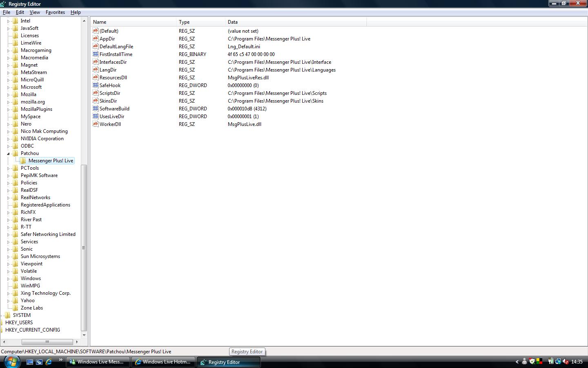Select the Zone Labs registry key

pos(31,308)
